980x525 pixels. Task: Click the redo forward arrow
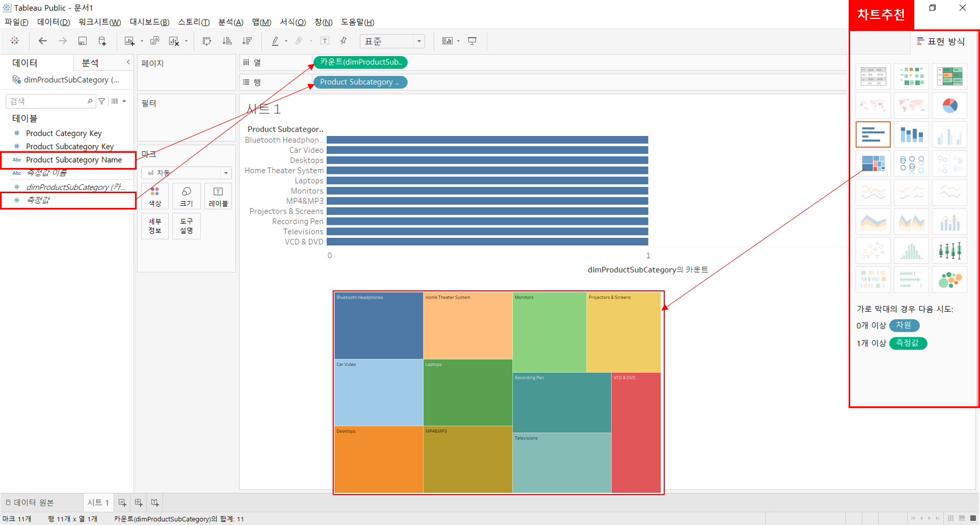[x=63, y=41]
